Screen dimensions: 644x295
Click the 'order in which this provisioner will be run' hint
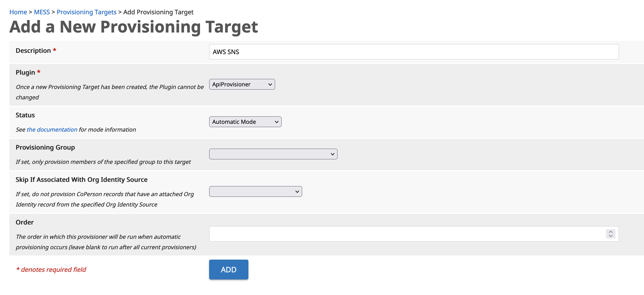(x=106, y=242)
